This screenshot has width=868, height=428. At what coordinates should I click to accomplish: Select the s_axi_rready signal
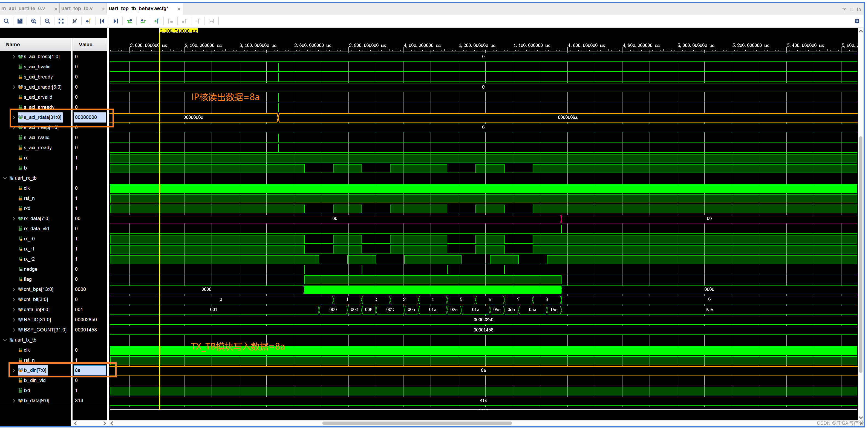coord(38,147)
